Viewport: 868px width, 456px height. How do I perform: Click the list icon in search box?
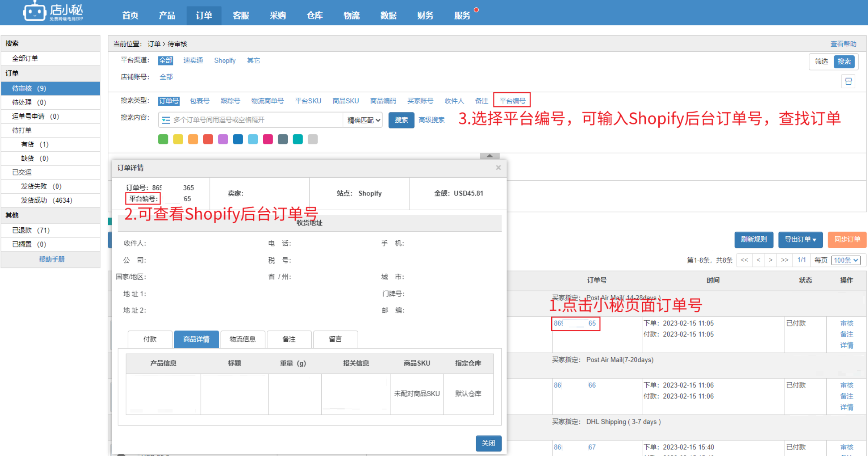tap(166, 120)
